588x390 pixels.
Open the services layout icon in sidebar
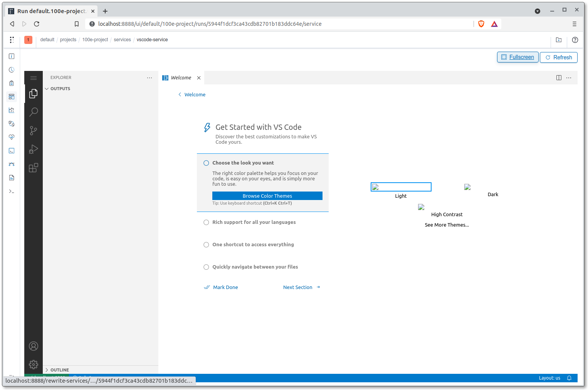click(x=12, y=97)
